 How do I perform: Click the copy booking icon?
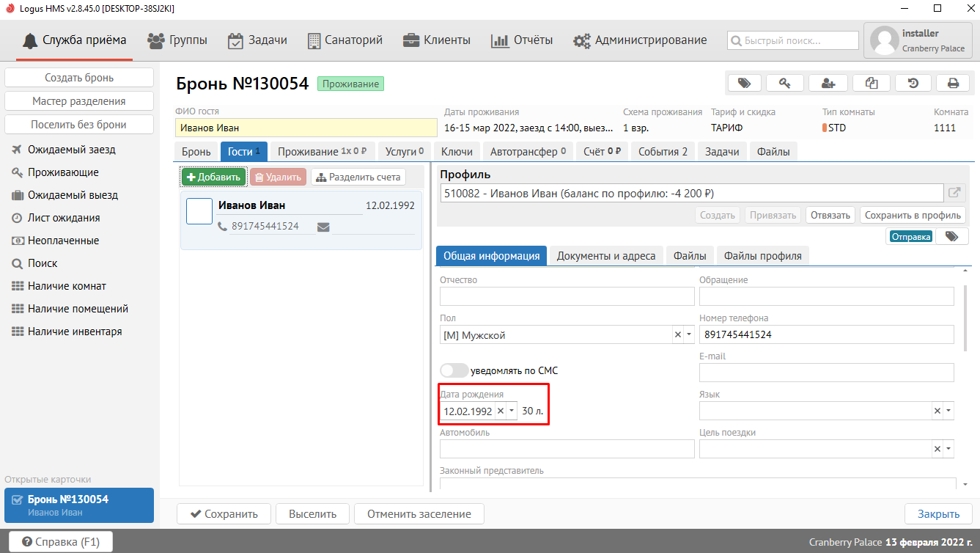(x=871, y=83)
